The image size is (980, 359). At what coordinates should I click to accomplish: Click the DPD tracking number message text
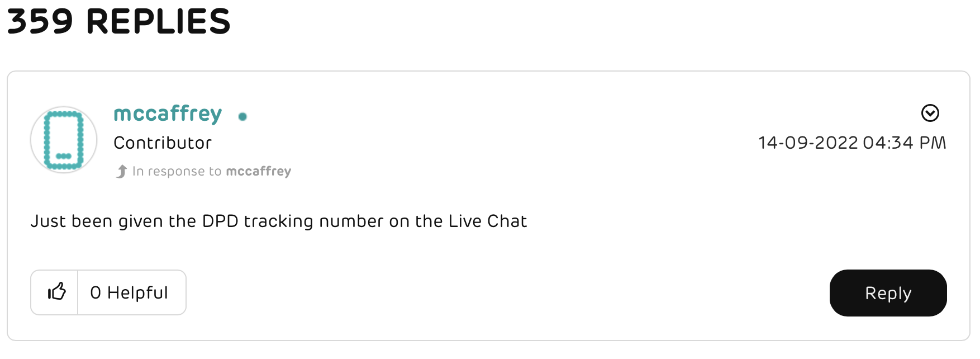click(x=279, y=221)
